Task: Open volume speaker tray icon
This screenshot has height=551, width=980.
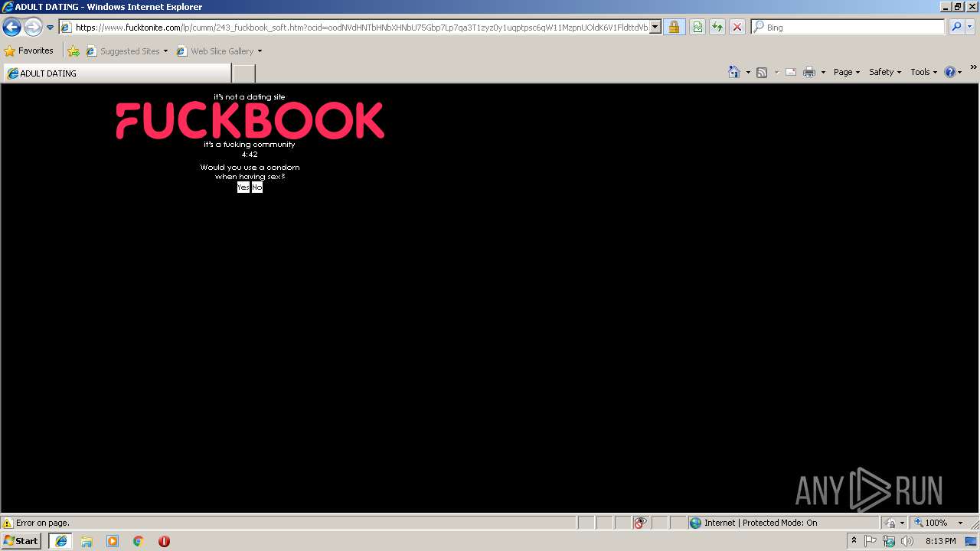Action: [x=907, y=541]
